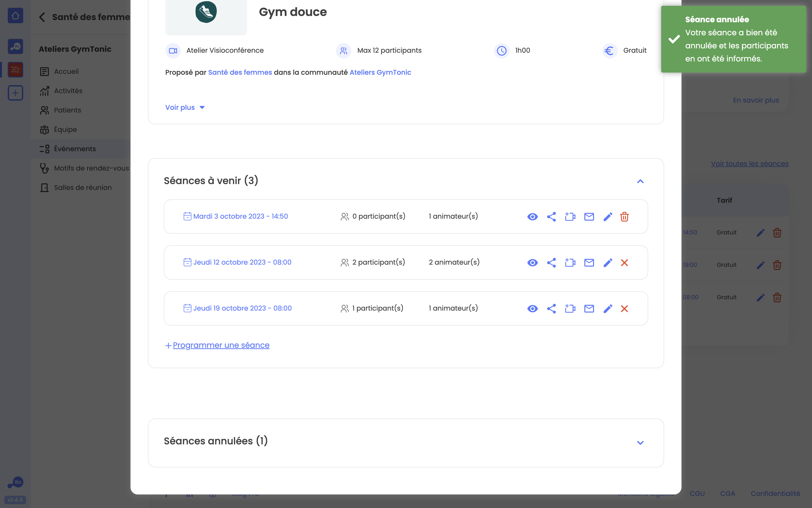
Task: Add a new community with plus icon
Action: click(x=15, y=93)
